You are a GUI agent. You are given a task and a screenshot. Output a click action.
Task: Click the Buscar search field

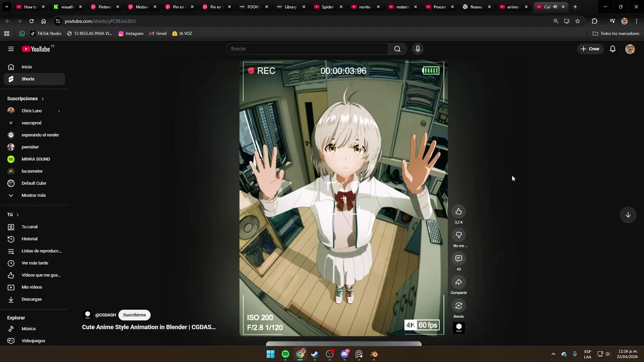pyautogui.click(x=307, y=49)
